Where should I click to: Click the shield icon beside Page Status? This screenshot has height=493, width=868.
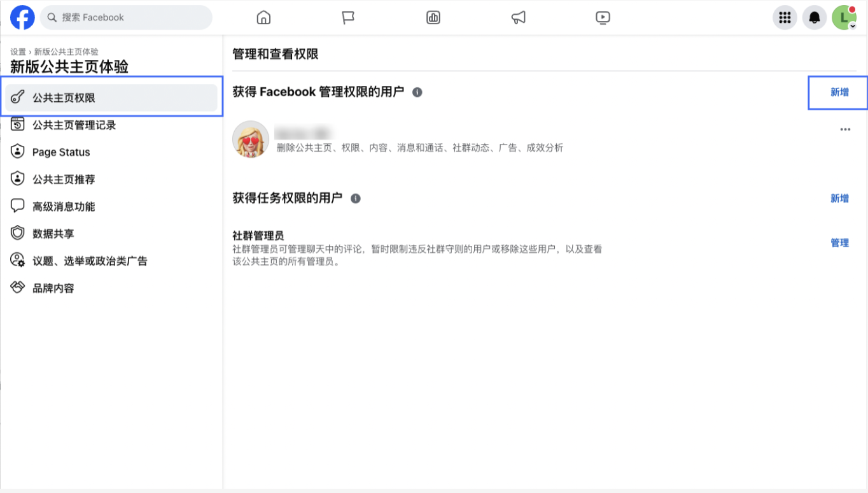[x=18, y=152]
